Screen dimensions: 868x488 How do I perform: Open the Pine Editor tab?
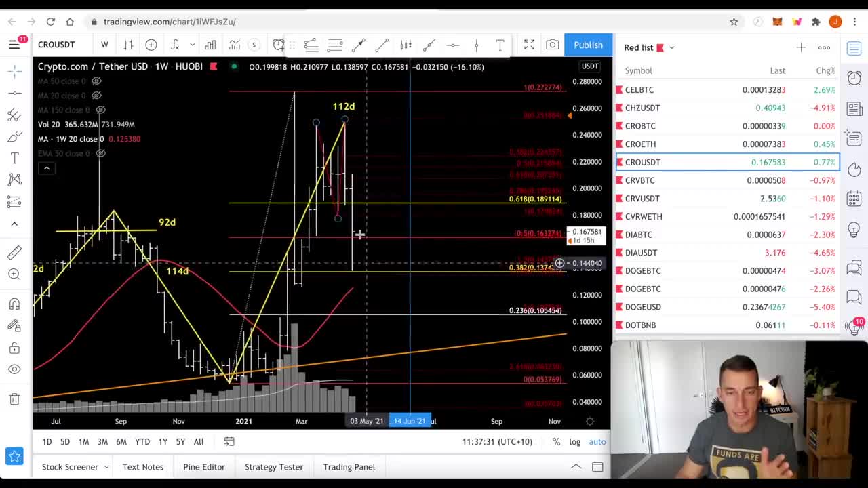(204, 467)
